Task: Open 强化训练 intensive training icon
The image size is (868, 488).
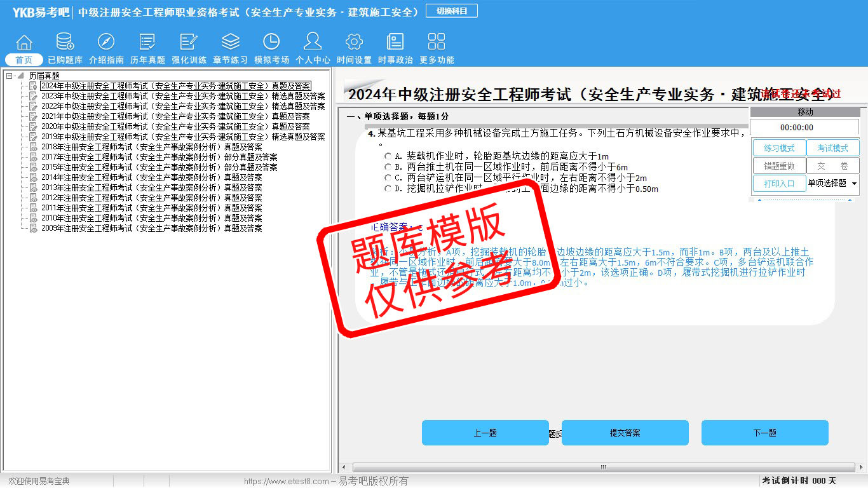Action: click(189, 43)
